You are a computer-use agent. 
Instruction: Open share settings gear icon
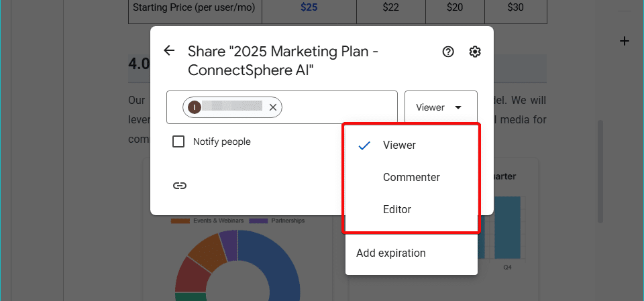pos(475,52)
